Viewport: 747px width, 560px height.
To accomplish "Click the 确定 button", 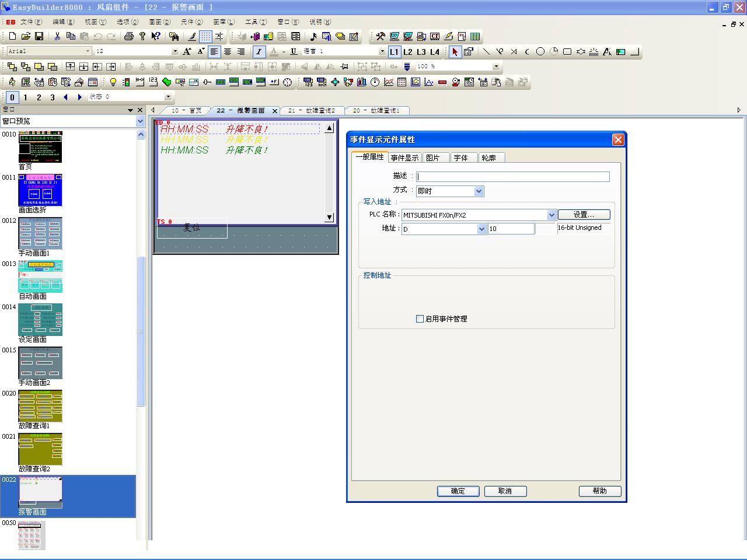I will [x=458, y=491].
